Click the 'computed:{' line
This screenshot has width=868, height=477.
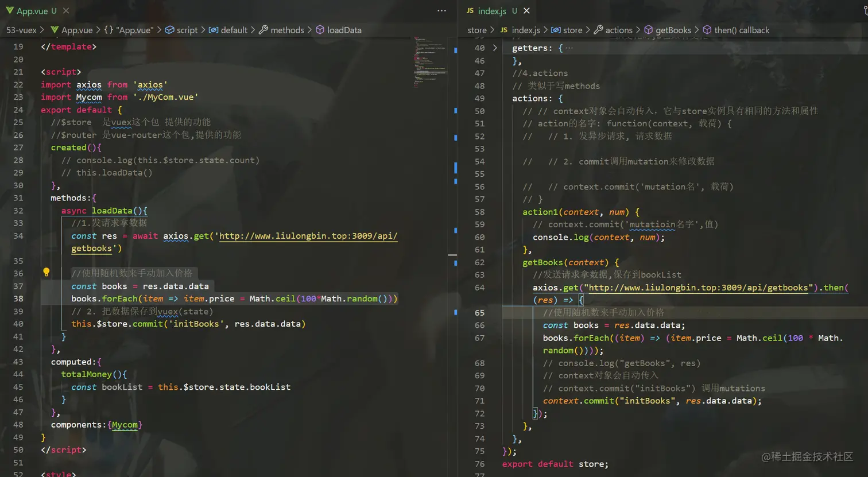click(x=76, y=362)
